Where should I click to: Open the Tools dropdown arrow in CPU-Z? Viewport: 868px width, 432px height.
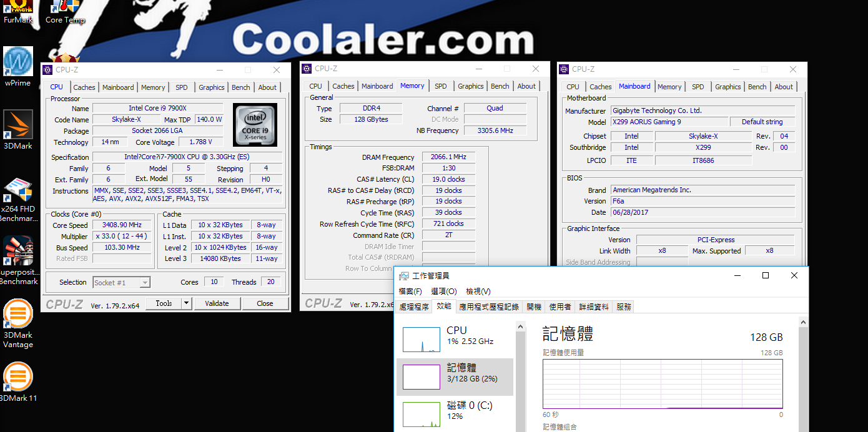(186, 303)
